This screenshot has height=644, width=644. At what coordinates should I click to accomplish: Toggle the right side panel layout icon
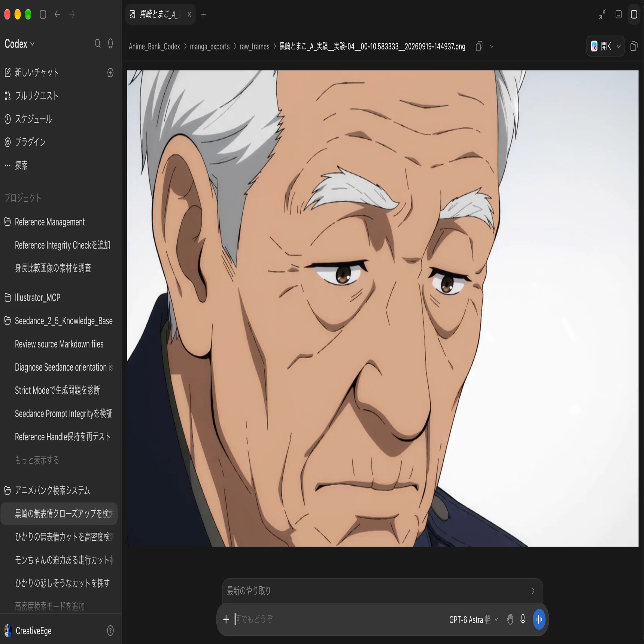pyautogui.click(x=634, y=15)
